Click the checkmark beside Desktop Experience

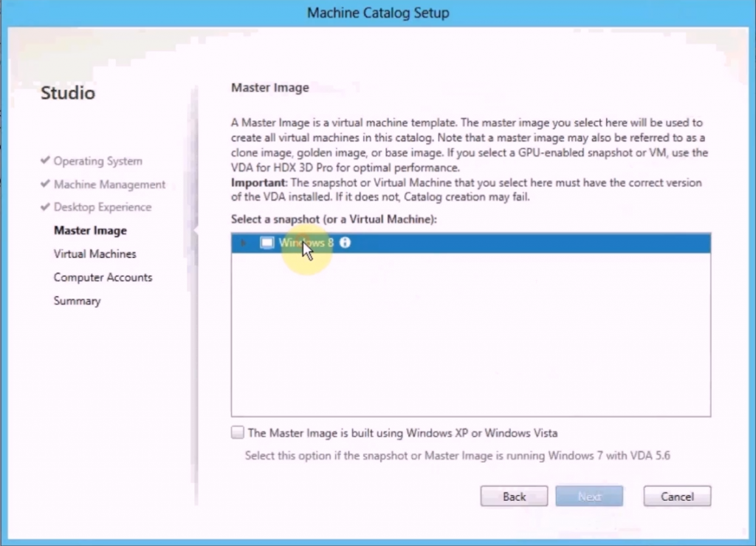click(46, 208)
